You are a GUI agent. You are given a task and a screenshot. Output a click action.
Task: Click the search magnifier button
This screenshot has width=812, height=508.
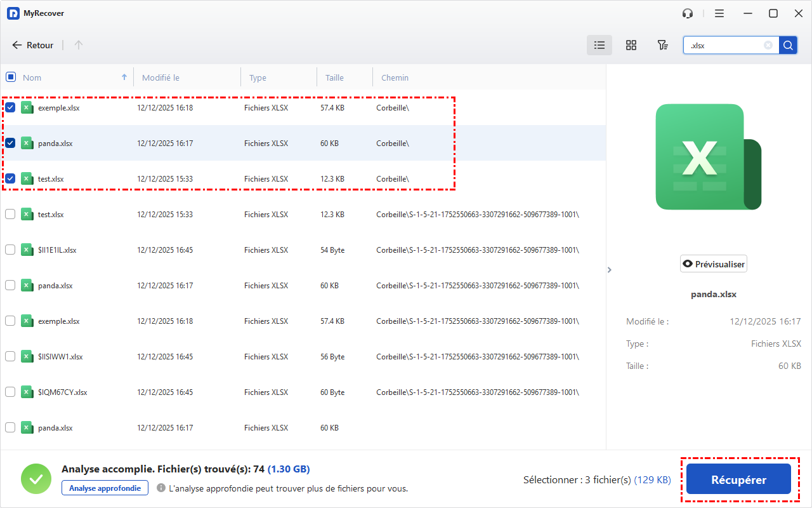[788, 45]
